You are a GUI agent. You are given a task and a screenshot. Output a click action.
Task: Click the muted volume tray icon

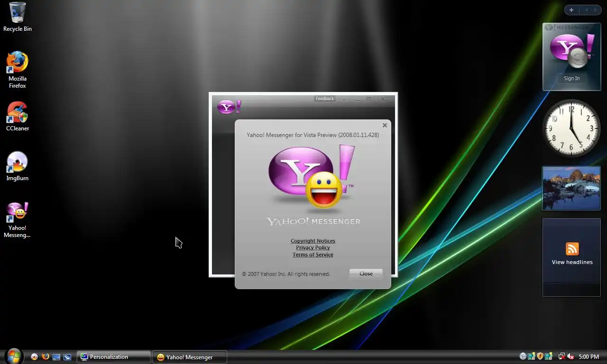pyautogui.click(x=570, y=356)
